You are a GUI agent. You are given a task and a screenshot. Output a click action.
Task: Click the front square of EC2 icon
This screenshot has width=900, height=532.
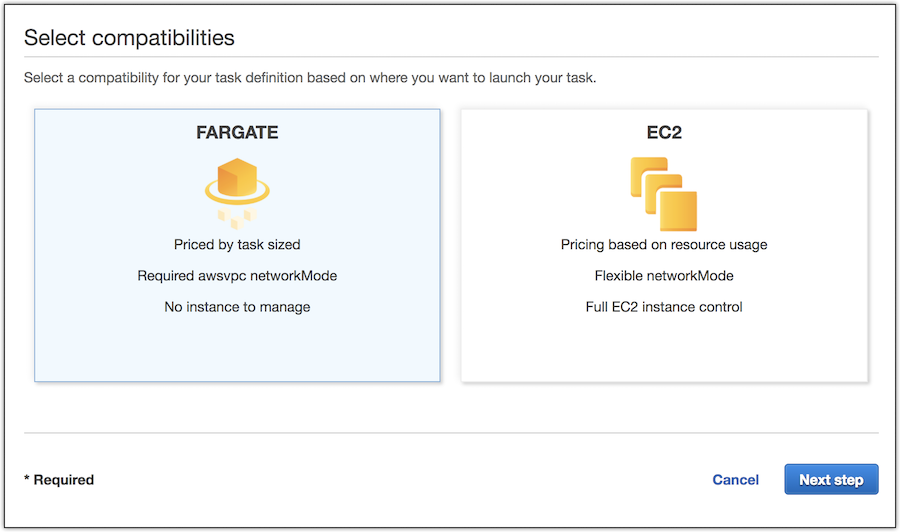(x=678, y=211)
